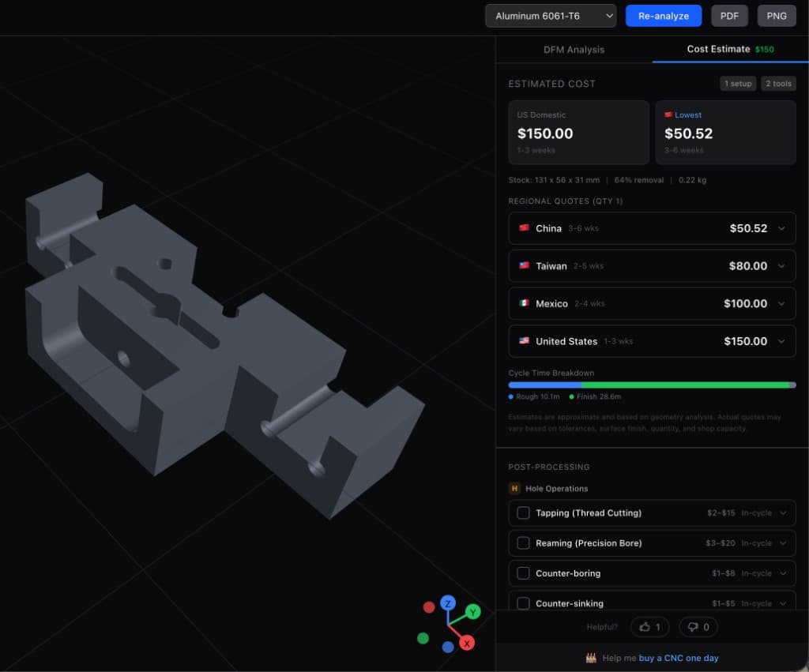Open the Aluminum 6061-T6 material dropdown
Viewport: 809px width, 672px height.
pyautogui.click(x=551, y=16)
